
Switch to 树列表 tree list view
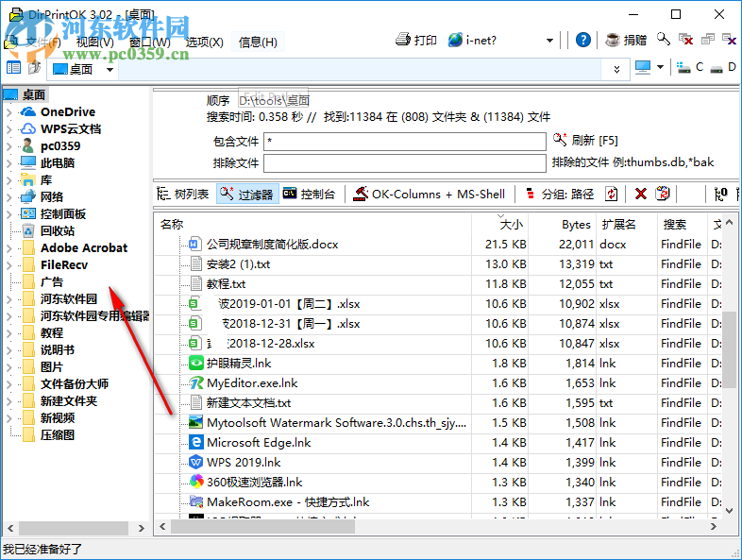tap(182, 195)
